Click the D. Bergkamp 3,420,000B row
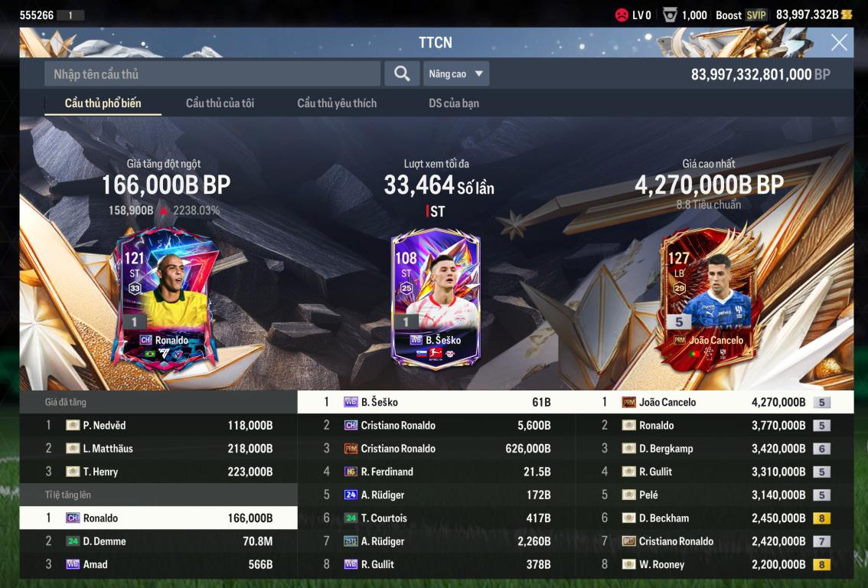This screenshot has width=868, height=588. click(714, 449)
